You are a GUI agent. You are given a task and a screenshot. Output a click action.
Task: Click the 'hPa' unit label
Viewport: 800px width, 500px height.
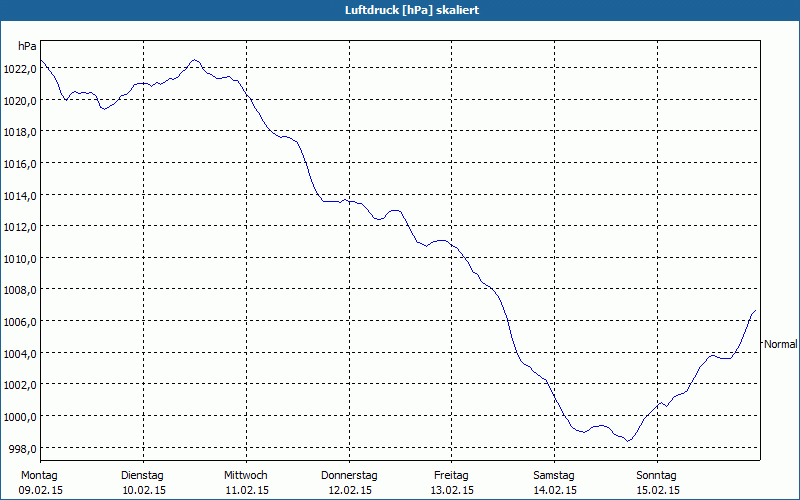click(x=27, y=46)
